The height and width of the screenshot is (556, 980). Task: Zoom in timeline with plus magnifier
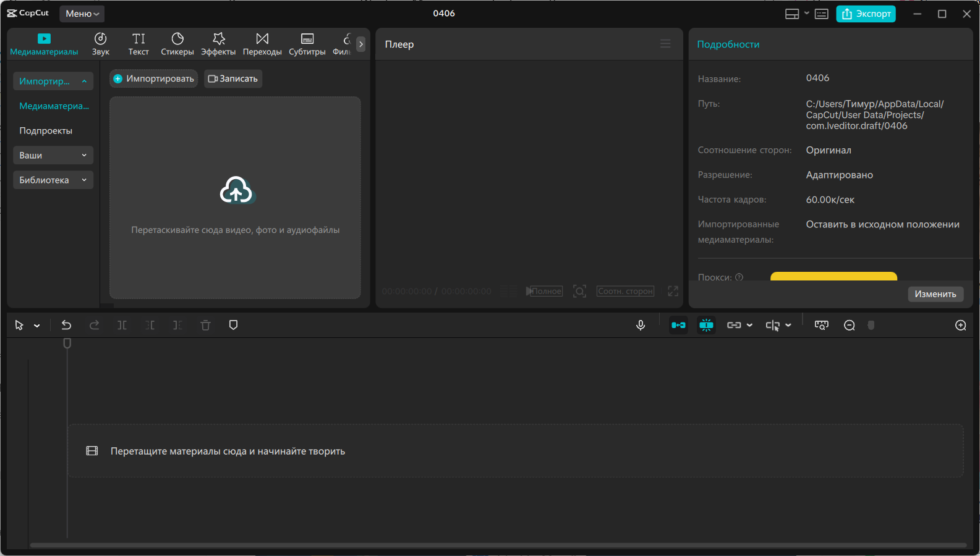click(960, 325)
